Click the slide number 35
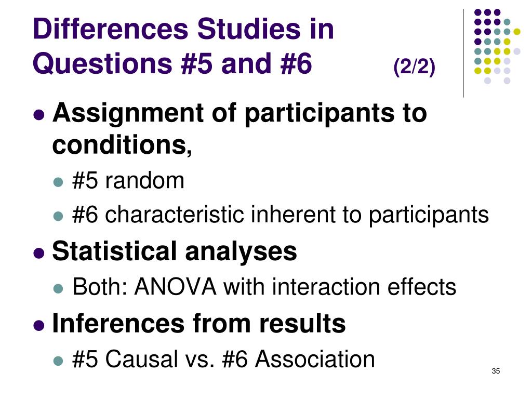The height and width of the screenshot is (399, 532). pos(496,371)
